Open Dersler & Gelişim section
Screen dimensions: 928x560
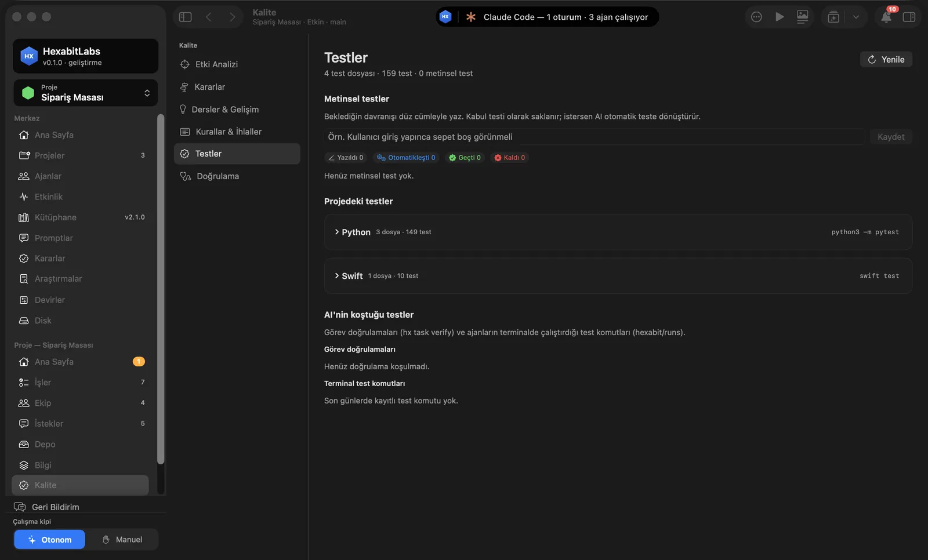click(237, 110)
